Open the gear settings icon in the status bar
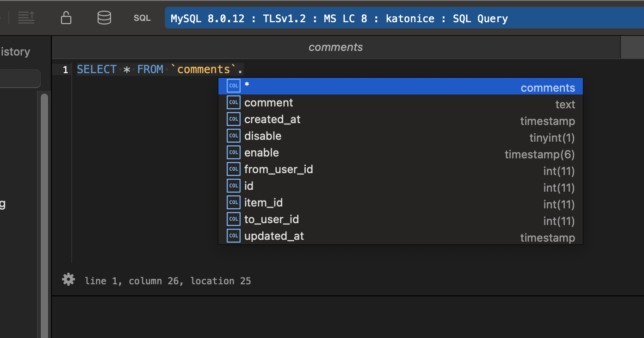Image resolution: width=644 pixels, height=338 pixels. pyautogui.click(x=68, y=279)
